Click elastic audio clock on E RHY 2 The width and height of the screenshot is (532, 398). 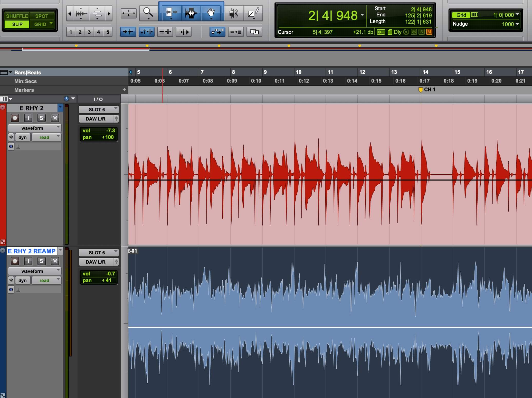[11, 146]
